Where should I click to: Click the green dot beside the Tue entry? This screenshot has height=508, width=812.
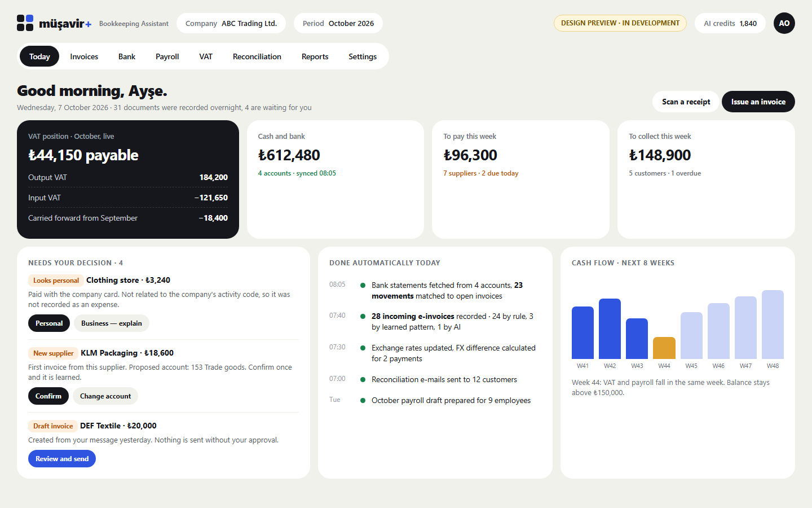[363, 401]
